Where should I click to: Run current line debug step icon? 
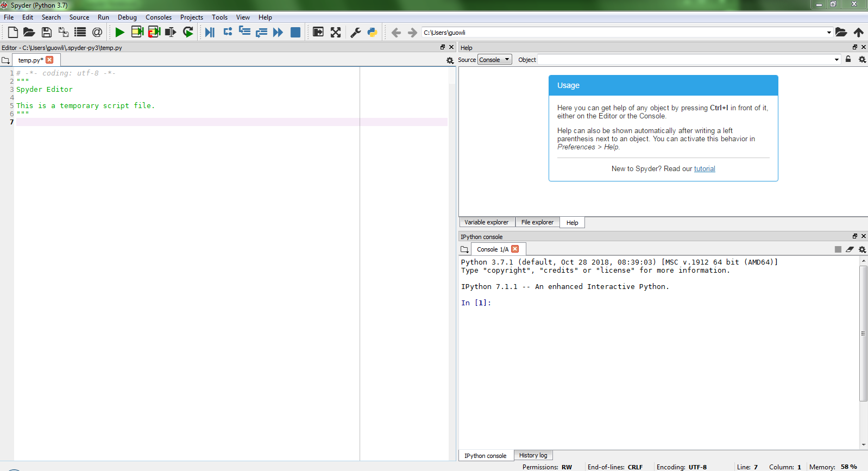pos(228,32)
